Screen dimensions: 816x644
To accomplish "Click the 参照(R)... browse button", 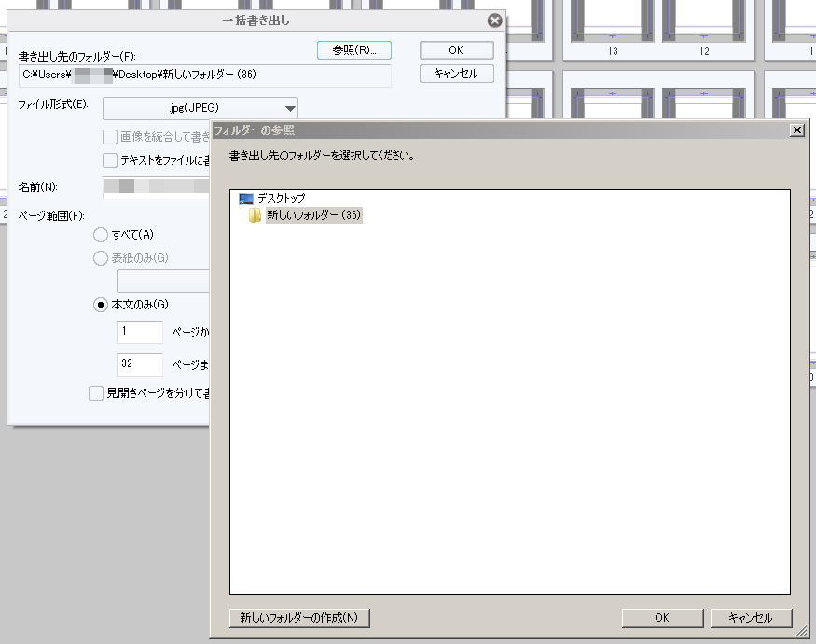I will click(353, 50).
